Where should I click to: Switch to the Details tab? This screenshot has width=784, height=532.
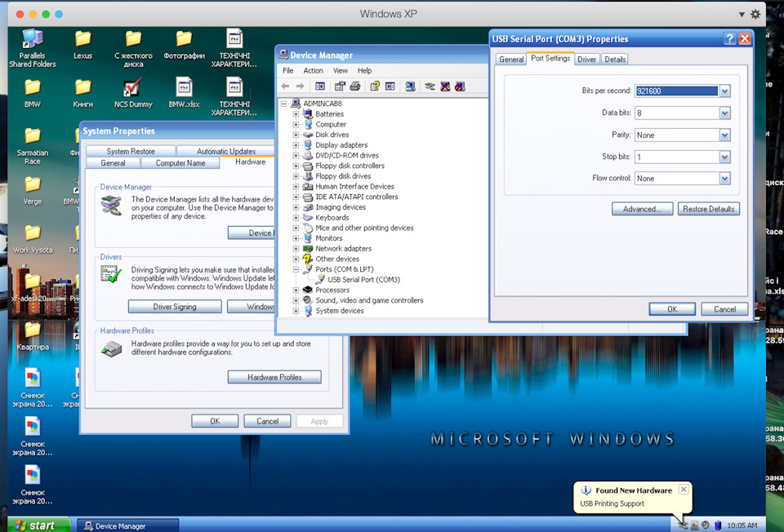pos(614,59)
